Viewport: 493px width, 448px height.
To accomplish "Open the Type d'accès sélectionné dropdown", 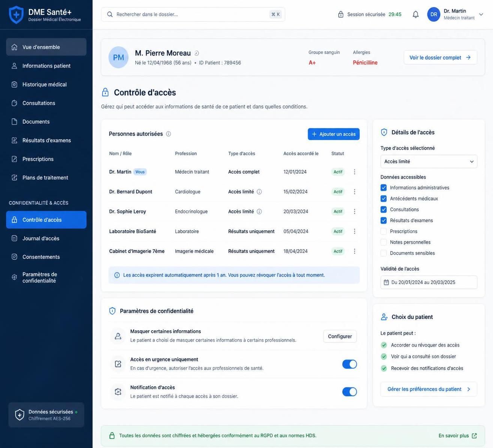I will click(x=429, y=162).
